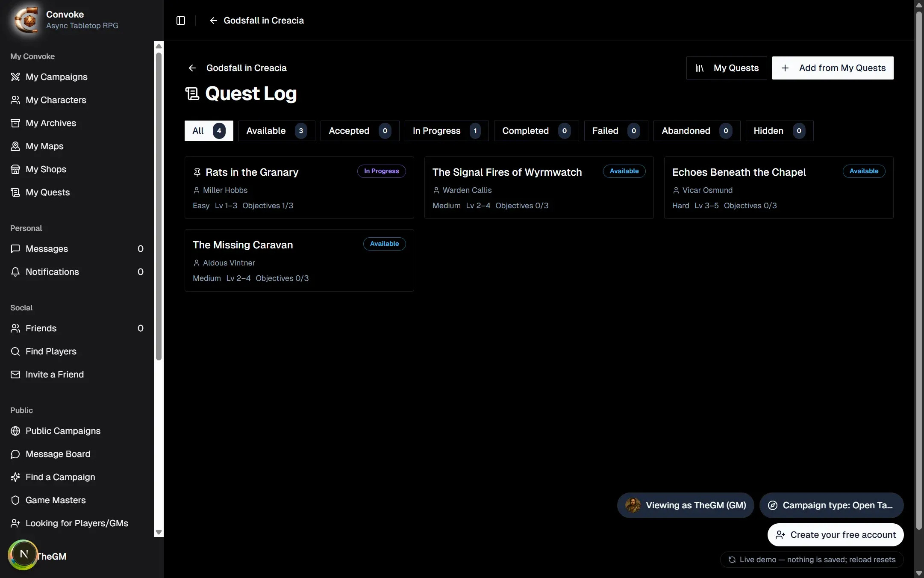Expand the Campaign type: Open Table pill
The image size is (924, 578).
831,505
